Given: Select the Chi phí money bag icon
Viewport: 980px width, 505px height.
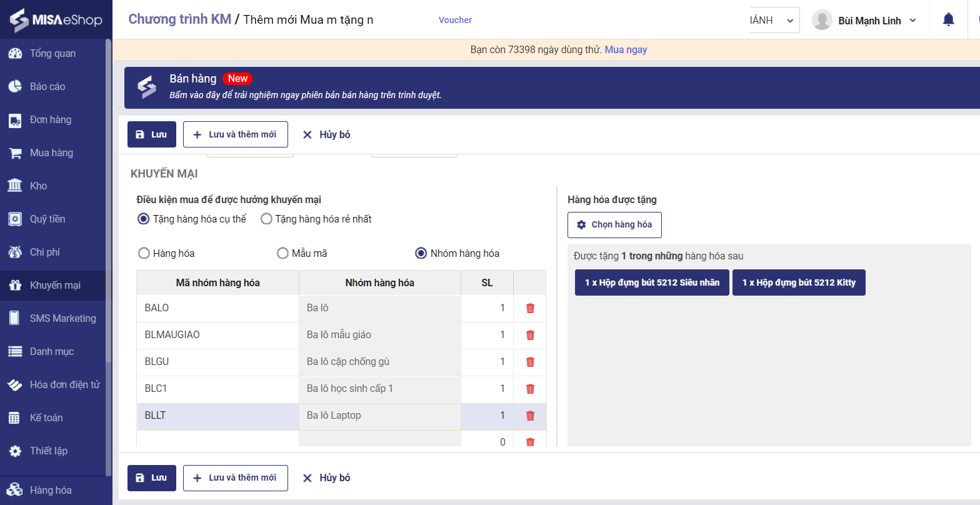Looking at the screenshot, I should coord(15,252).
